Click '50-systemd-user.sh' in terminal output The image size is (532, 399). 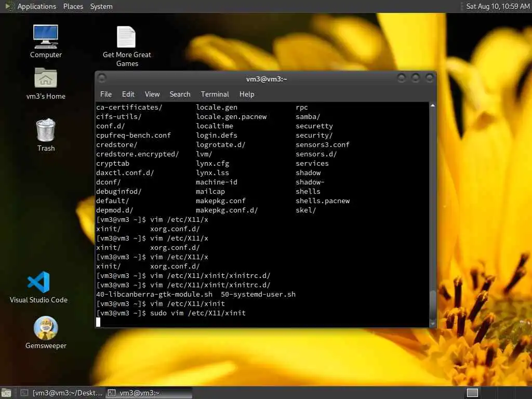pos(258,295)
